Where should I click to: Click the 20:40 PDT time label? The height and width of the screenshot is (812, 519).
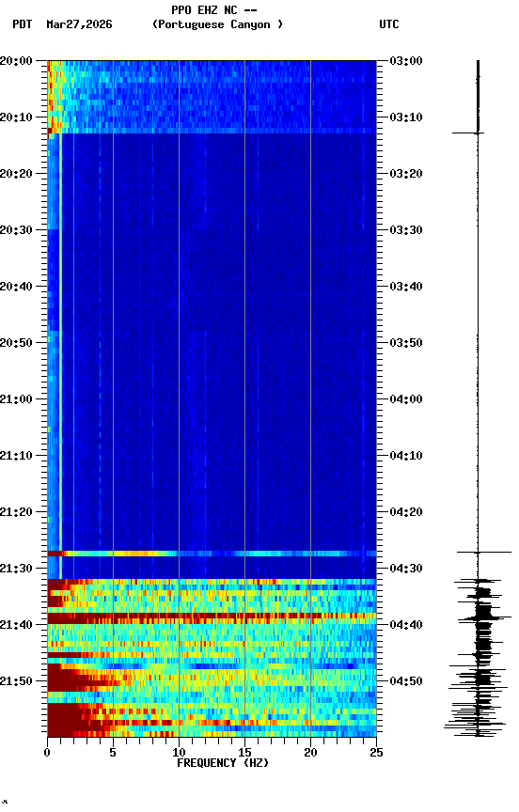[16, 287]
